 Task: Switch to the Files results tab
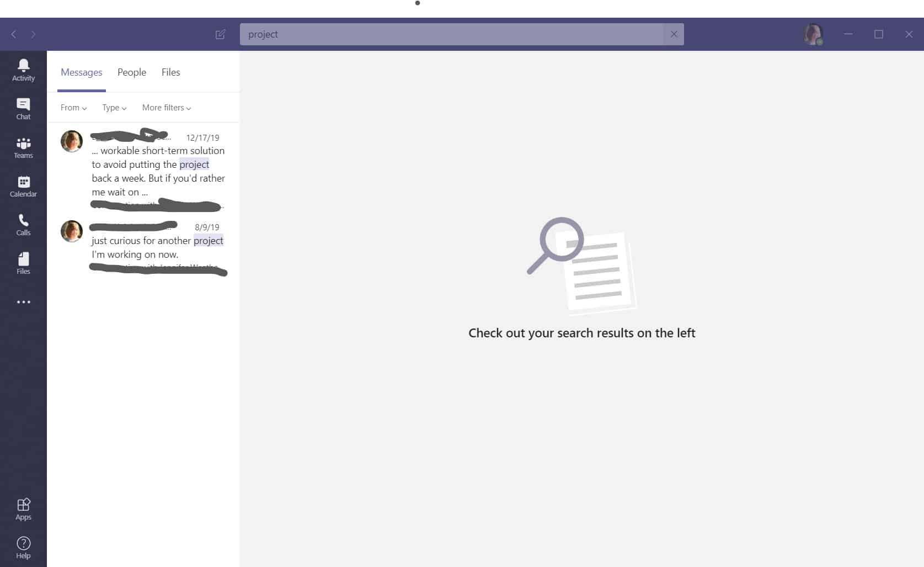click(170, 72)
